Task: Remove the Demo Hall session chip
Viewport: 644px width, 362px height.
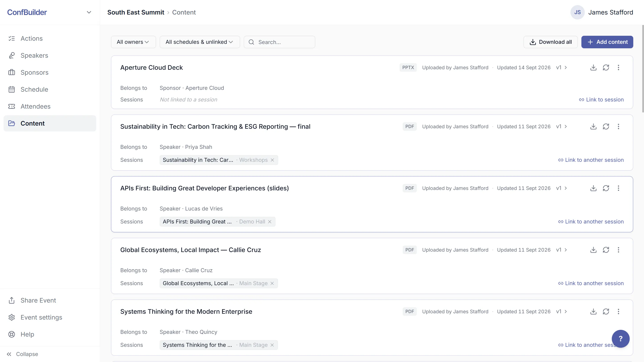Action: pos(269,222)
